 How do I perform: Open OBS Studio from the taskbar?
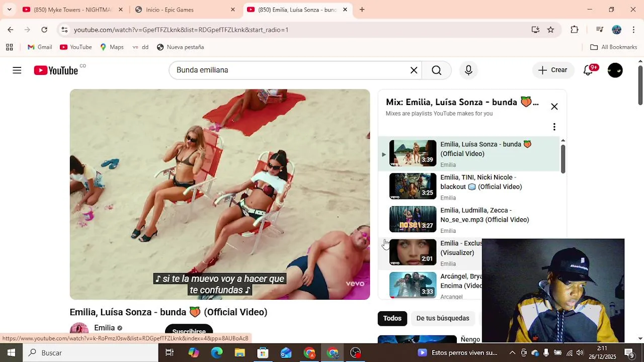click(356, 353)
